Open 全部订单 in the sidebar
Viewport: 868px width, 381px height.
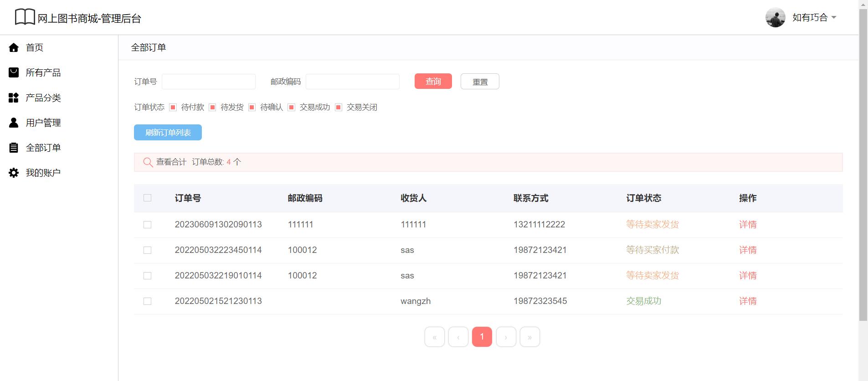43,148
